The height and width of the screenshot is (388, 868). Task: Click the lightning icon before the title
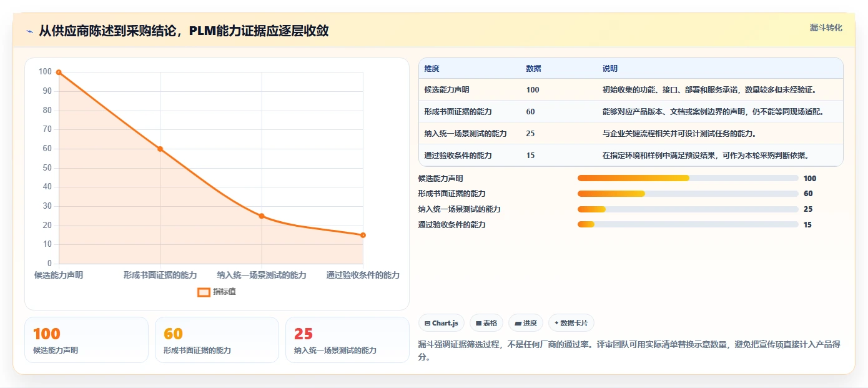tap(29, 31)
